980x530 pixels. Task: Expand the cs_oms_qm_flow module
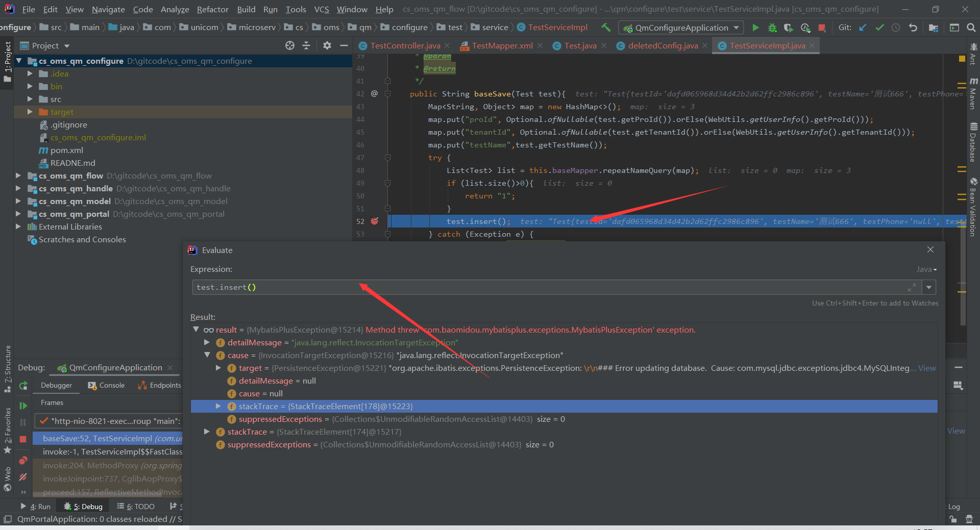[18, 175]
